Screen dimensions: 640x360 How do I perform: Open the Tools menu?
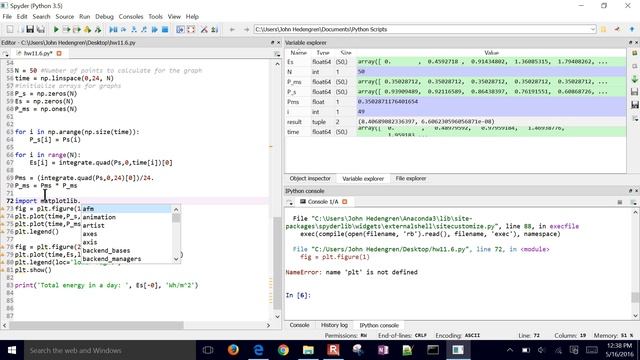pyautogui.click(x=155, y=17)
